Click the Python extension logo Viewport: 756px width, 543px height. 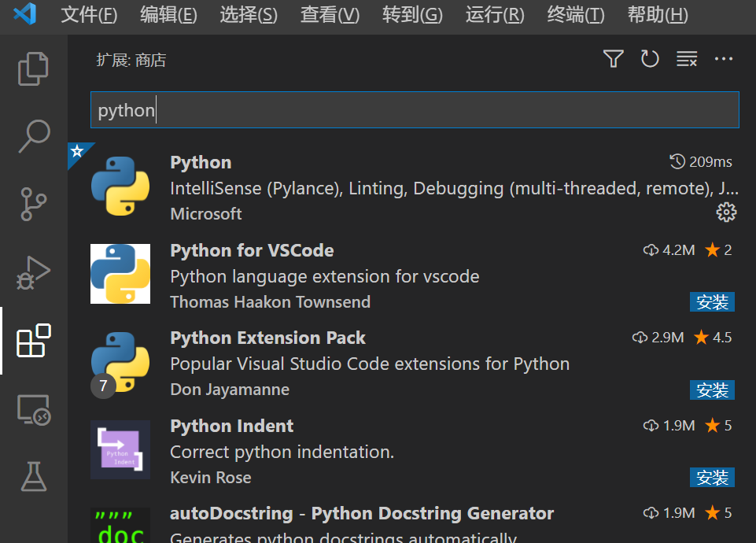coord(120,187)
